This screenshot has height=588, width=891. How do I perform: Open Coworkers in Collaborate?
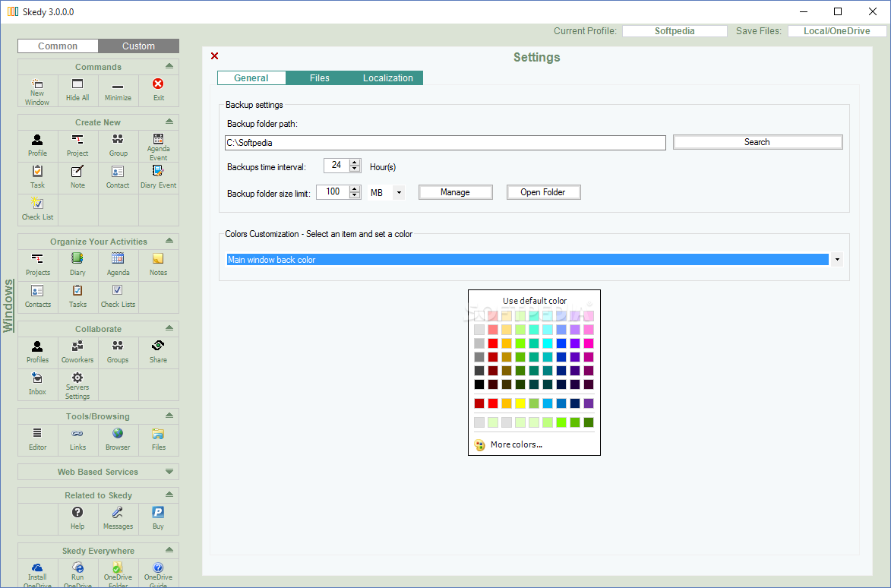point(77,352)
